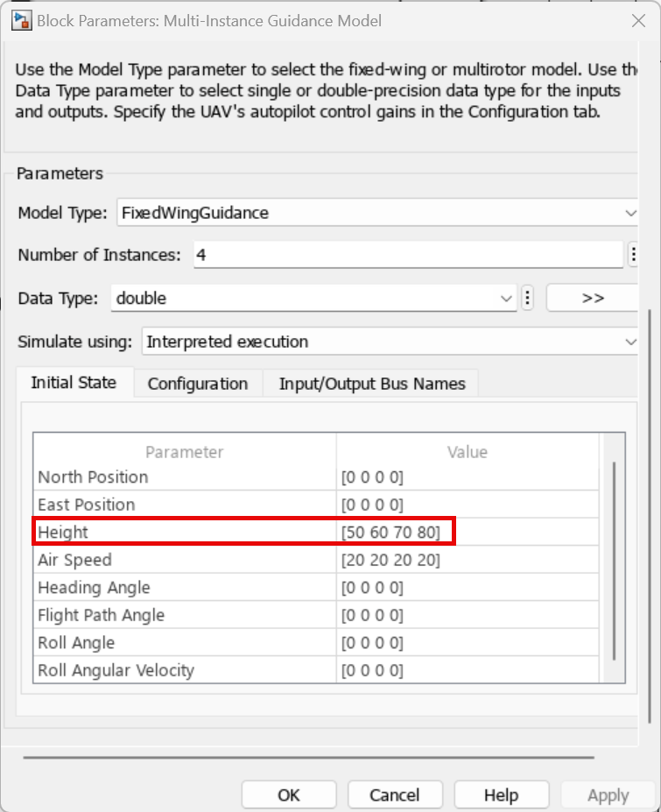Viewport: 661px width, 812px height.
Task: Click the Roll Angular Velocity value cell
Action: [468, 670]
